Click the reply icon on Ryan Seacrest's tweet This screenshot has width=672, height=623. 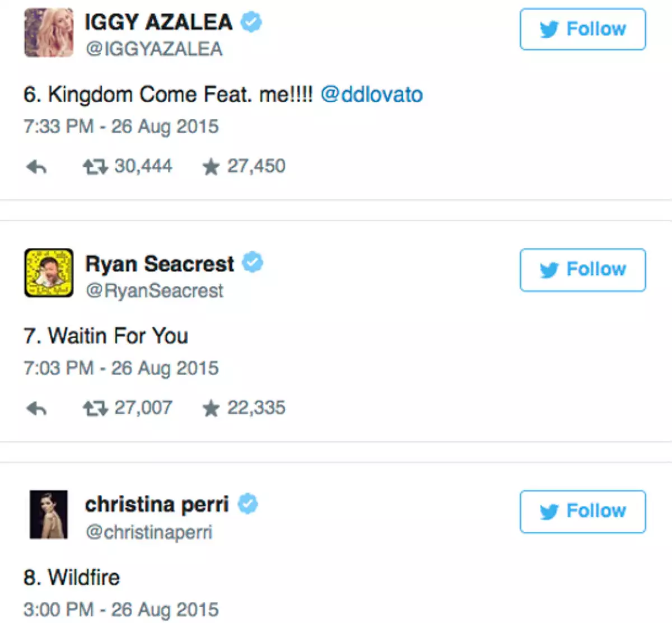pos(36,407)
